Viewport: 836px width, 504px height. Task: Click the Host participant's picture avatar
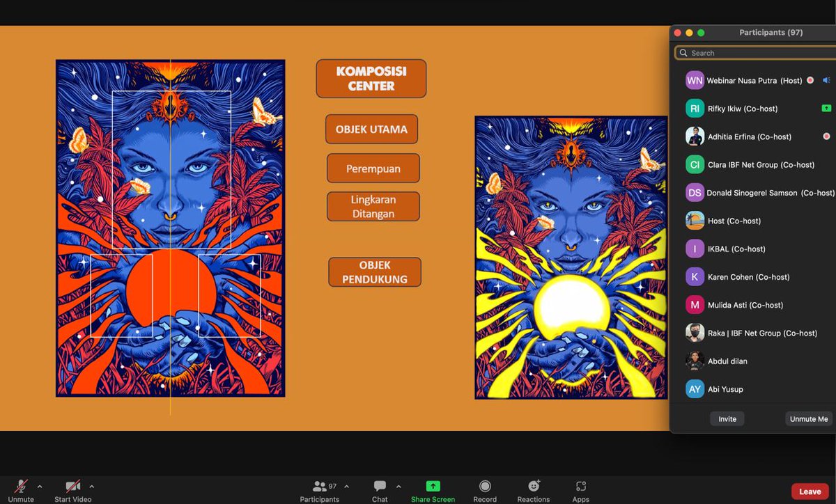click(695, 221)
